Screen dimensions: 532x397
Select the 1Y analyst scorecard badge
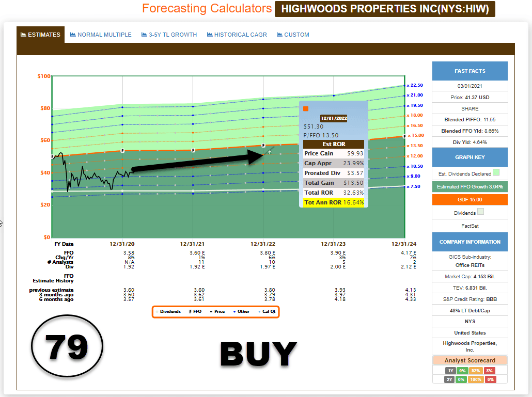tap(450, 371)
